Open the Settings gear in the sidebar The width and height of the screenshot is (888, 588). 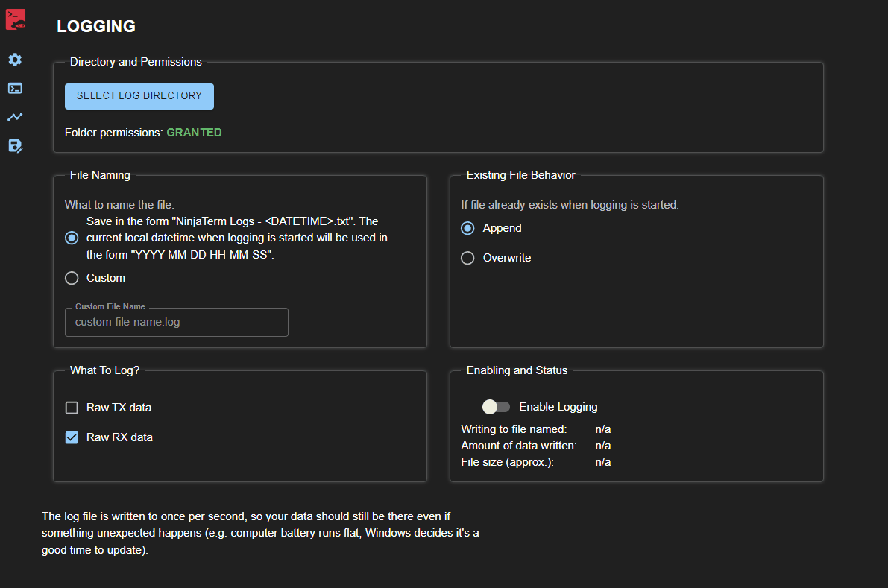(15, 60)
